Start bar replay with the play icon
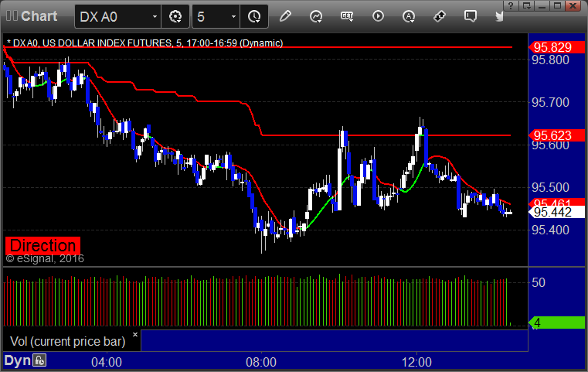Image resolution: width=588 pixels, height=372 pixels. click(x=378, y=16)
